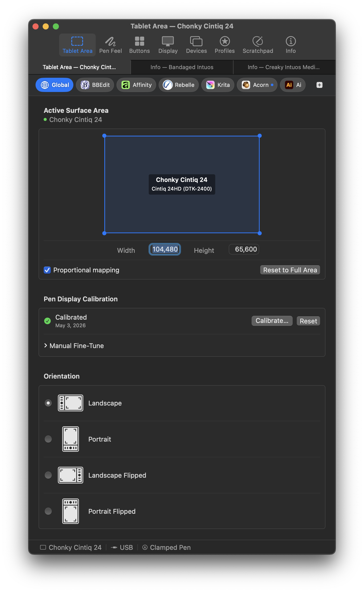Click the Orientation section heading

point(62,376)
